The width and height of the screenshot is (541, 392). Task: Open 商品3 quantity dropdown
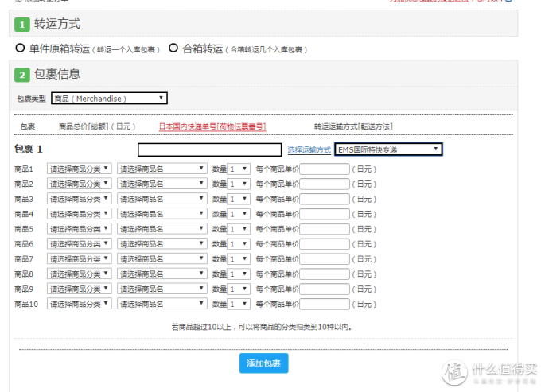(x=239, y=199)
